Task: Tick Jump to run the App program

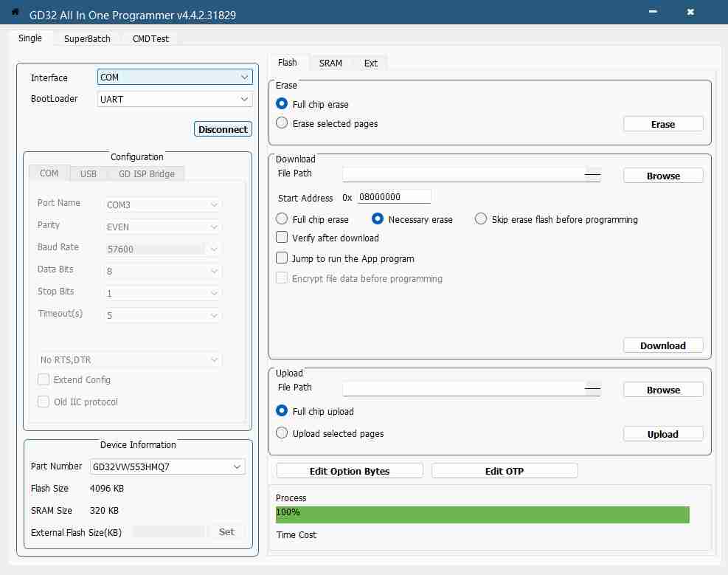Action: 282,258
